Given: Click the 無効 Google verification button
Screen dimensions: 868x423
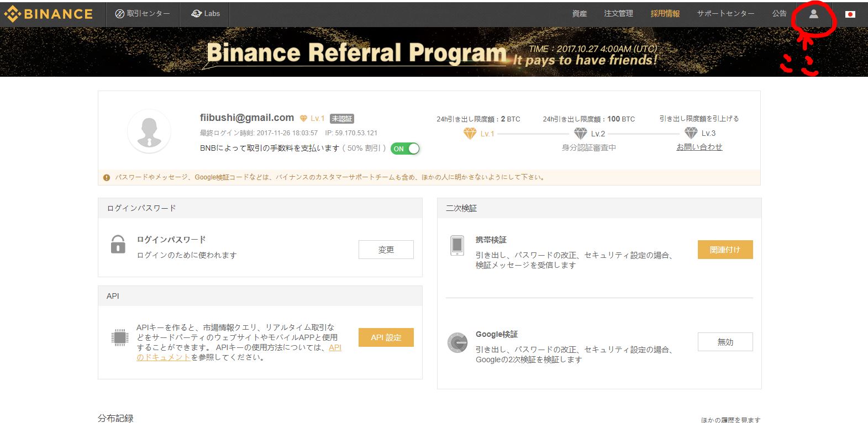Looking at the screenshot, I should pos(725,342).
